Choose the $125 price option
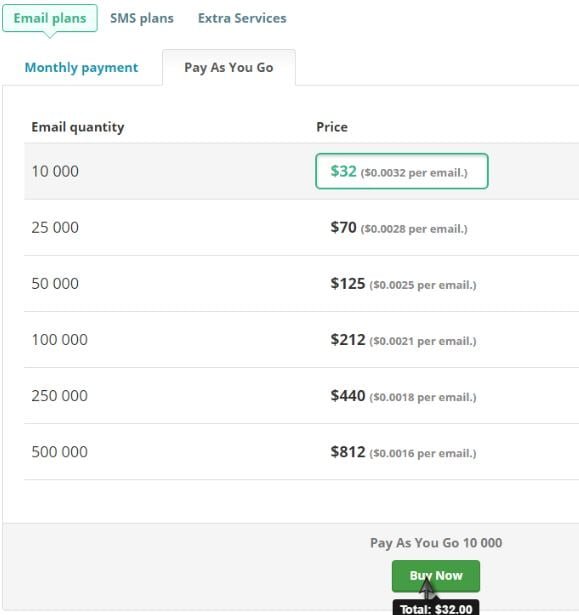579x615 pixels. tap(403, 284)
